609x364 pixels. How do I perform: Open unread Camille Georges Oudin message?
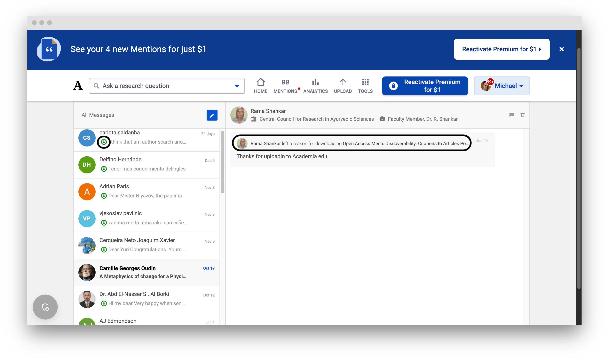(x=146, y=273)
